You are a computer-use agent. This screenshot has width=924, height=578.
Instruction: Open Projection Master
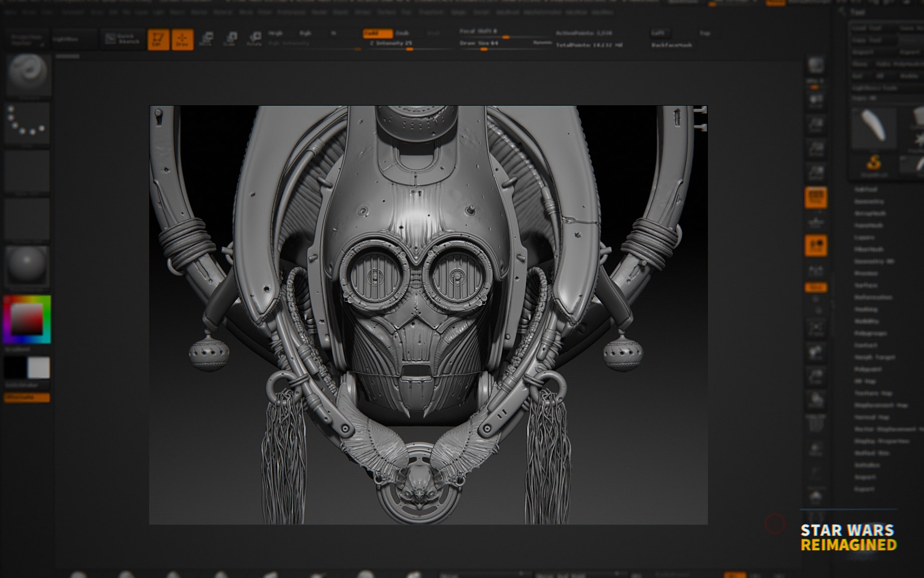(x=27, y=40)
